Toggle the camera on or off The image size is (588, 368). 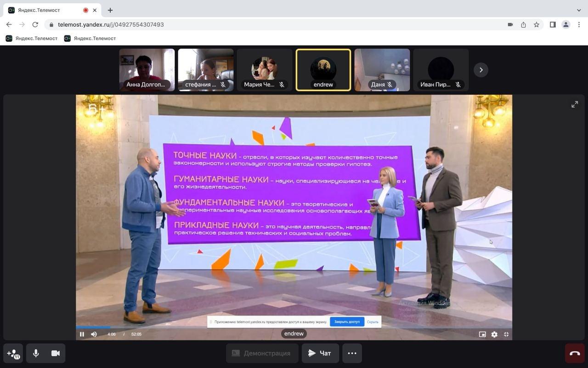pos(56,353)
